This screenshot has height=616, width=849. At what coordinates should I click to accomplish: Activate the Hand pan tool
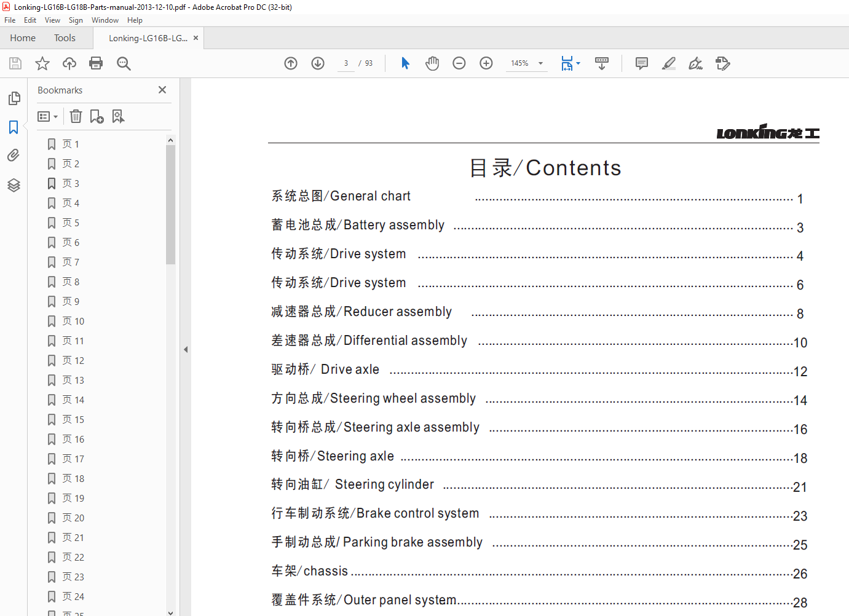tap(432, 63)
